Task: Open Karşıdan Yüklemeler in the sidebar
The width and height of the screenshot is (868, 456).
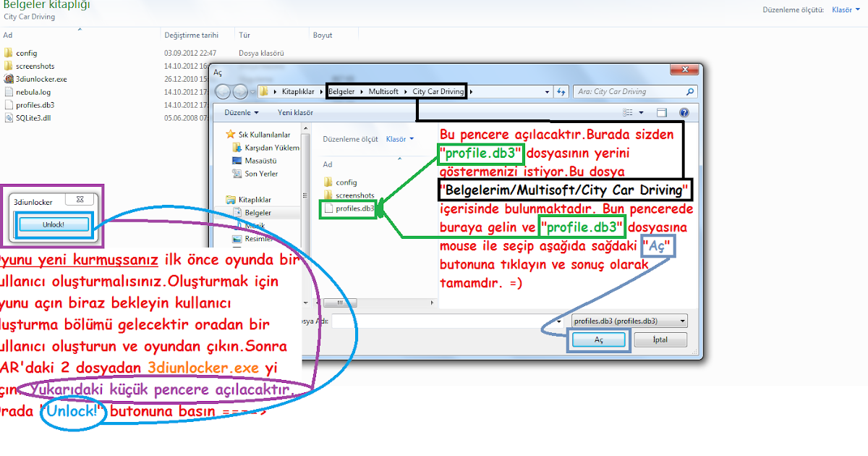Action: click(265, 148)
